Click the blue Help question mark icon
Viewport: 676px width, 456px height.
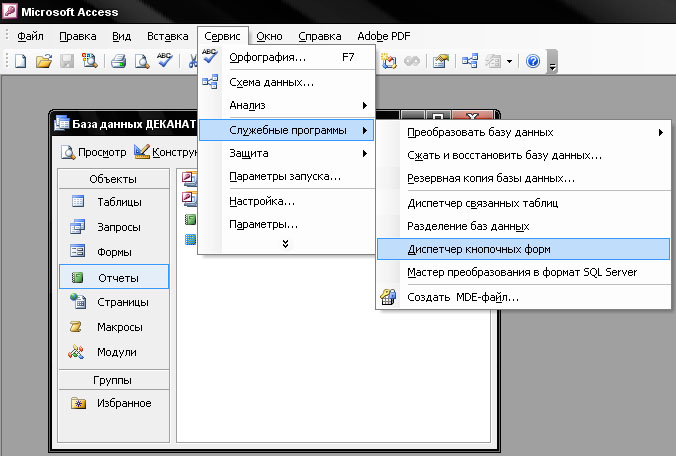[533, 61]
